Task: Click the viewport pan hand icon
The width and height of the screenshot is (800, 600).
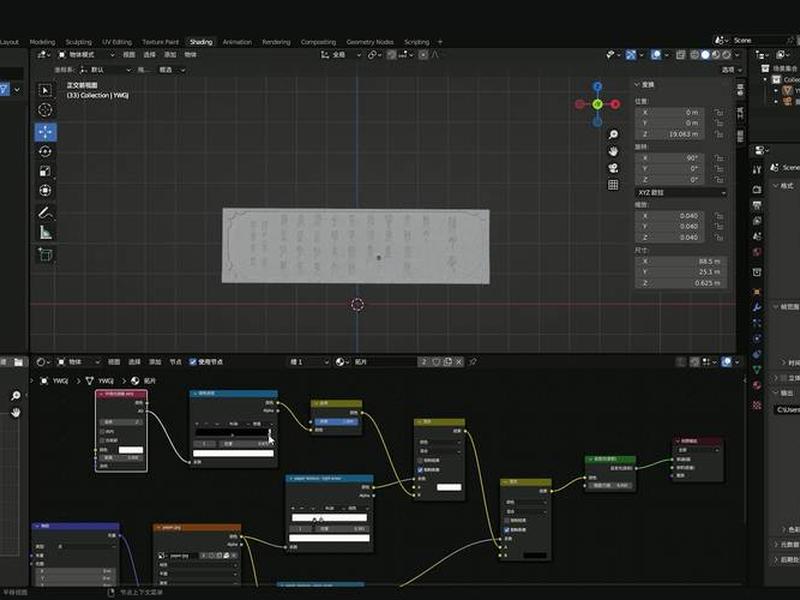Action: click(613, 152)
